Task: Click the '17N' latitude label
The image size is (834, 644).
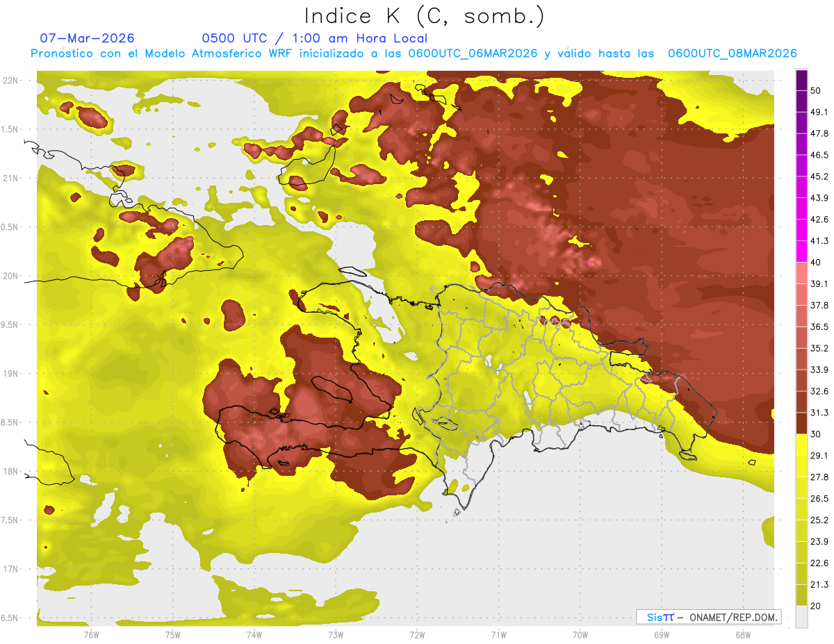Action: click(10, 569)
